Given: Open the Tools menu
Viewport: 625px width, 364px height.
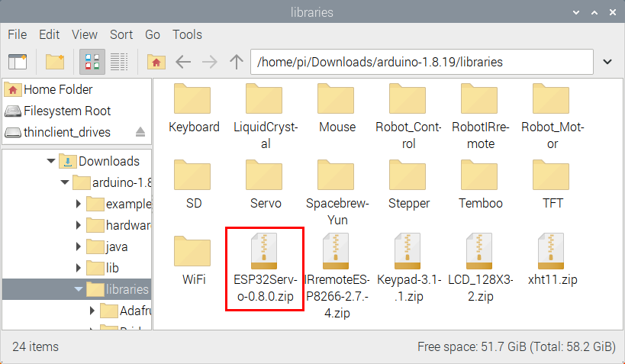Looking at the screenshot, I should coord(187,34).
